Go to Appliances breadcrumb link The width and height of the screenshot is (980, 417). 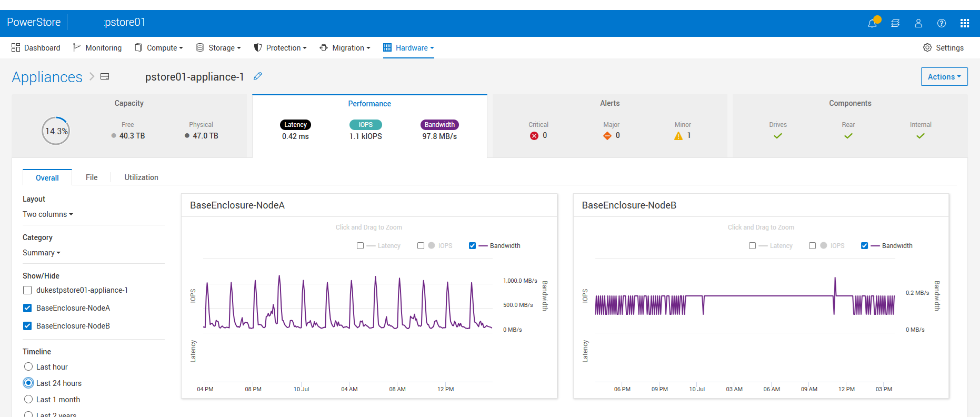47,77
